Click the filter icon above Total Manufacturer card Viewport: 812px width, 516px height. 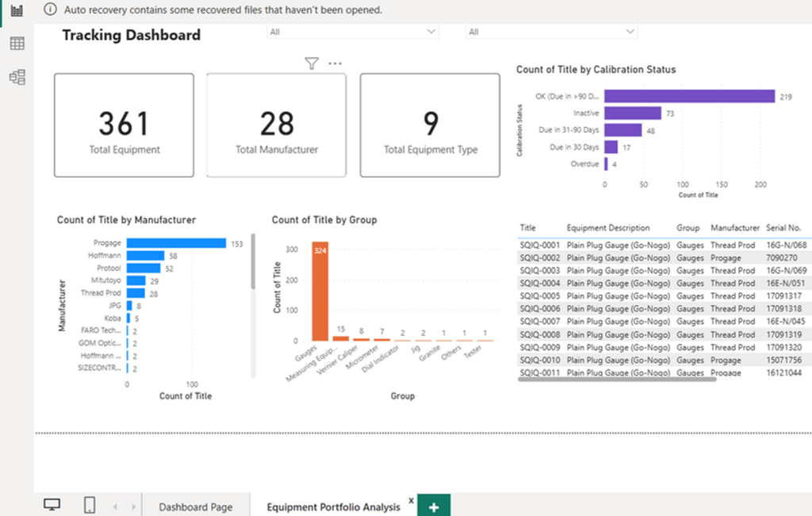(x=312, y=64)
